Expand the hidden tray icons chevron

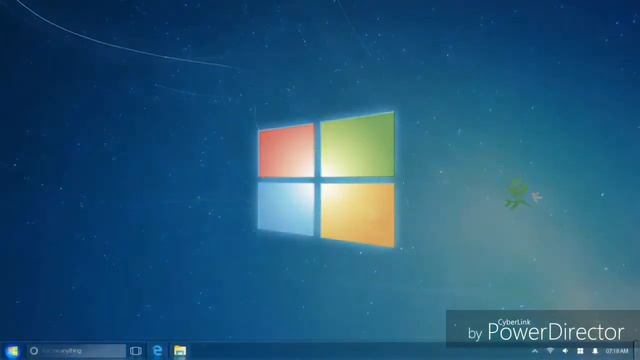point(535,351)
